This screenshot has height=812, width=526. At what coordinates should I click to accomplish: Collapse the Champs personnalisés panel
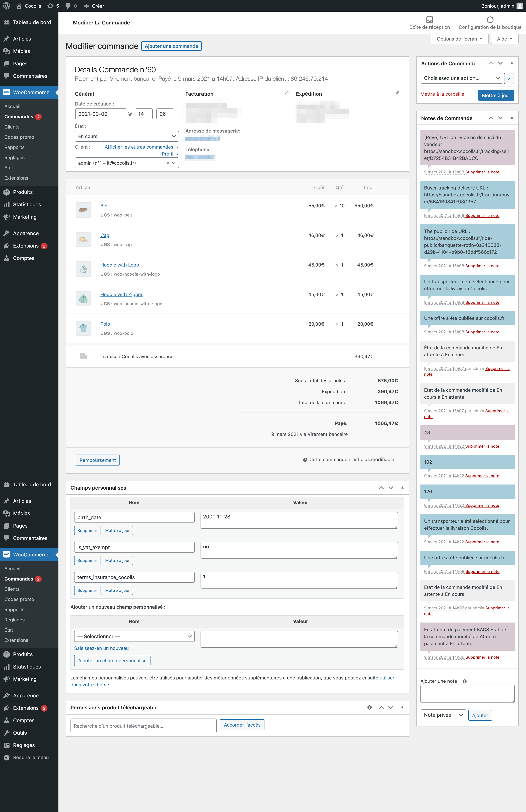coord(402,488)
